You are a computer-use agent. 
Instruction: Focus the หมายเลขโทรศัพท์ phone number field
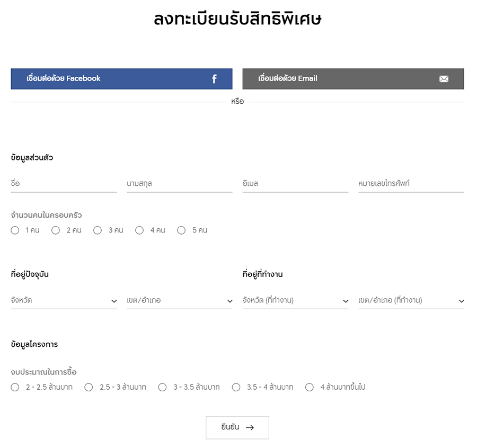(x=411, y=184)
